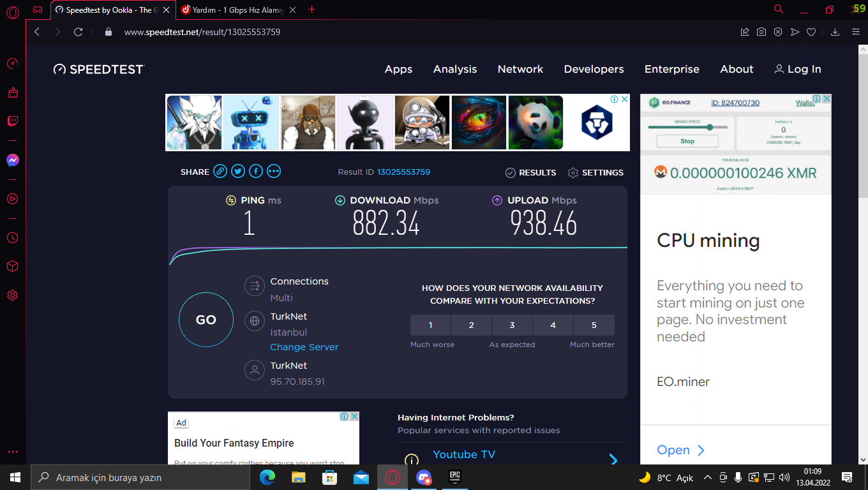Click the address bar URL
This screenshot has height=490, width=868.
click(x=202, y=32)
